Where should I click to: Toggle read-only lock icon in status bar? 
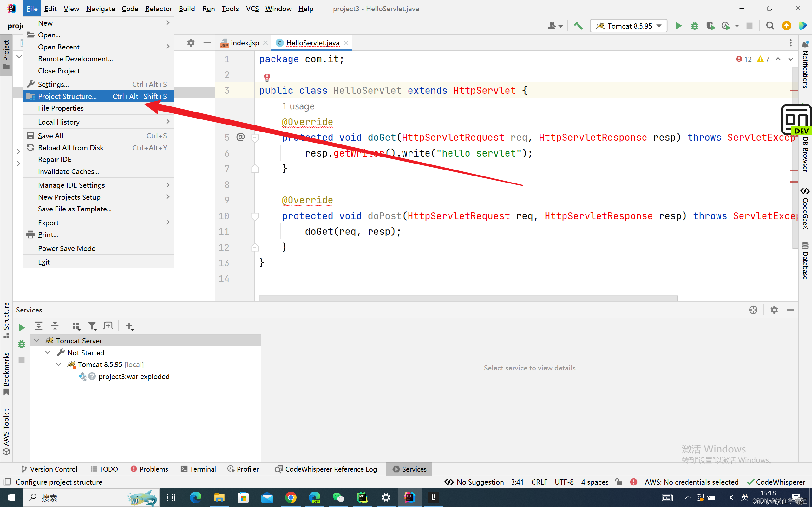(x=619, y=482)
